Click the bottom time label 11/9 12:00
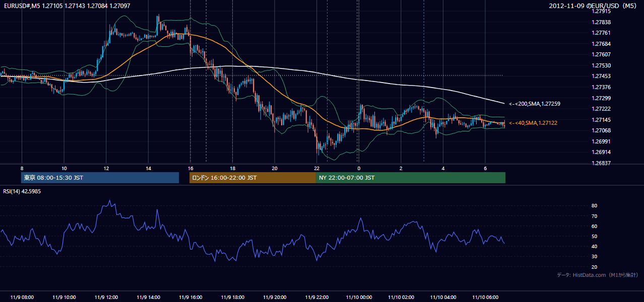The width and height of the screenshot is (644, 302). [x=106, y=297]
